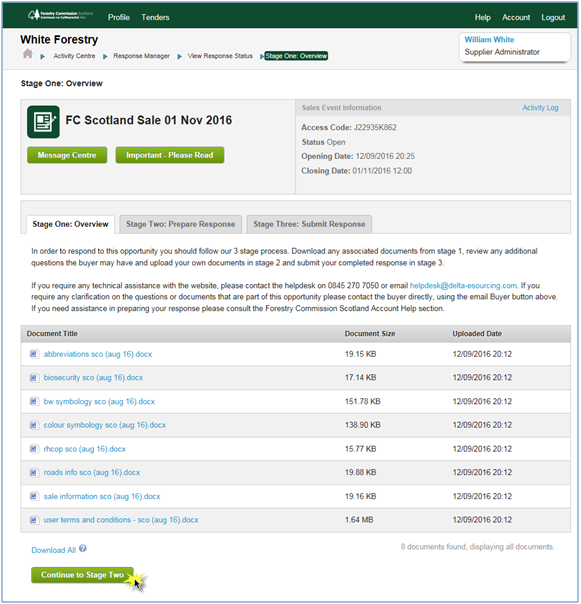
Task: Click file icon for bw symbology document
Action: point(34,401)
